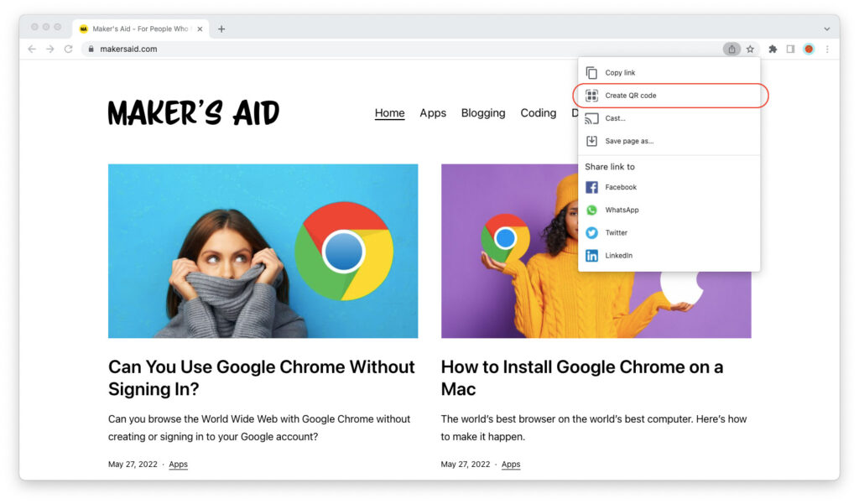Click the Facebook logo icon
This screenshot has height=504, width=859.
pyautogui.click(x=591, y=187)
